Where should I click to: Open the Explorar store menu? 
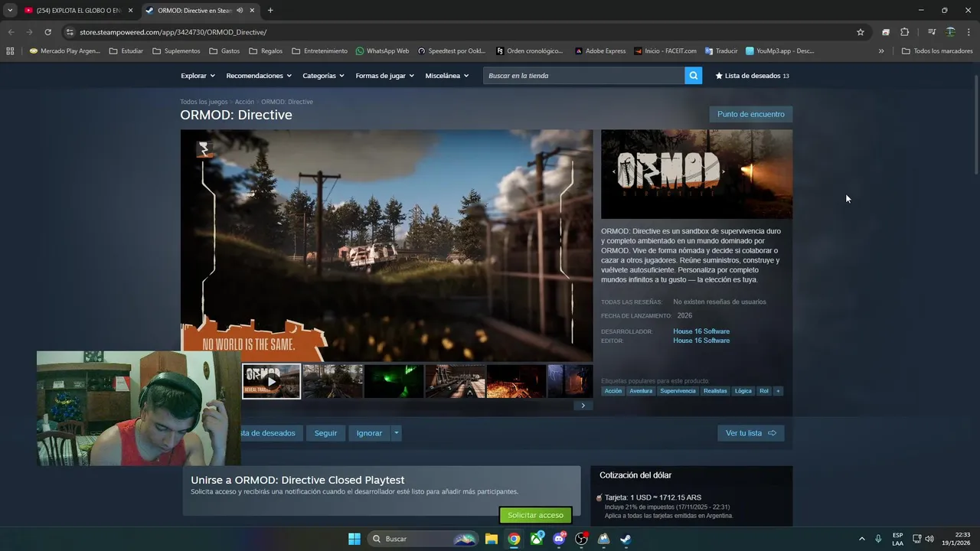(x=198, y=76)
